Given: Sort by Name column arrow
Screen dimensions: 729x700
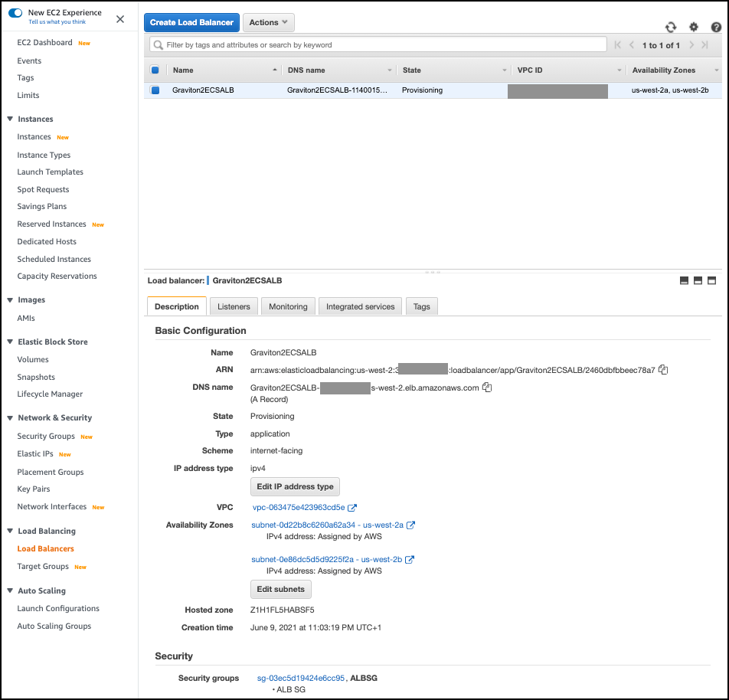Looking at the screenshot, I should click(x=275, y=70).
